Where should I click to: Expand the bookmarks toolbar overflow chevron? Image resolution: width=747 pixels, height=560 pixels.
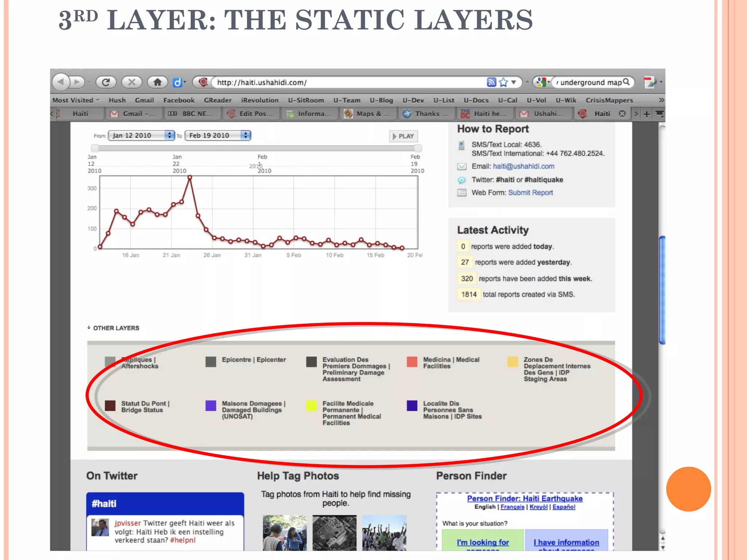[661, 100]
